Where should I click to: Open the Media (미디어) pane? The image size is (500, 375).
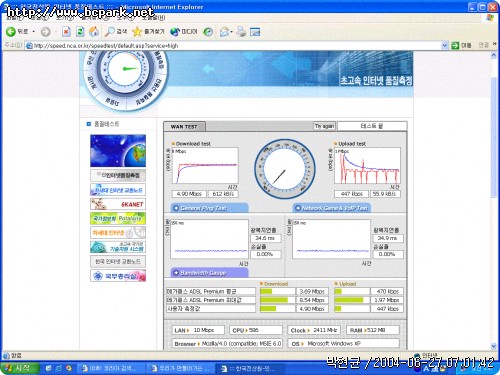coord(184,32)
